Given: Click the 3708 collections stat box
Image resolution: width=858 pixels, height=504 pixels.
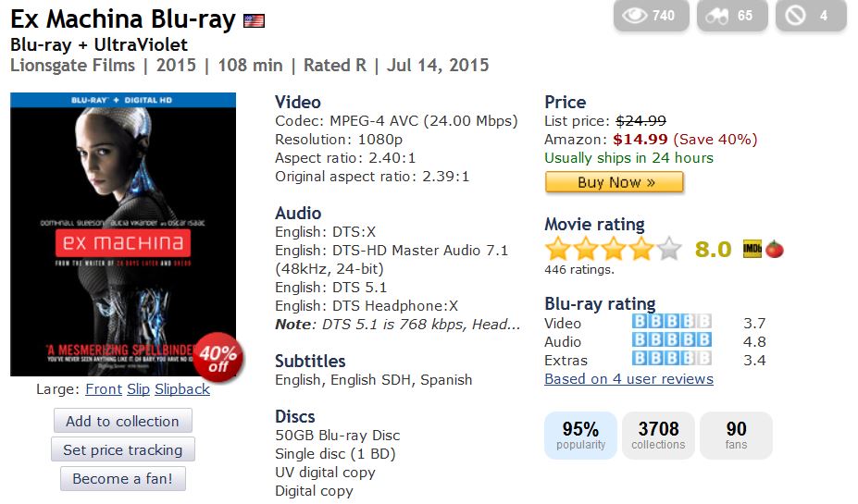Looking at the screenshot, I should coord(658,436).
